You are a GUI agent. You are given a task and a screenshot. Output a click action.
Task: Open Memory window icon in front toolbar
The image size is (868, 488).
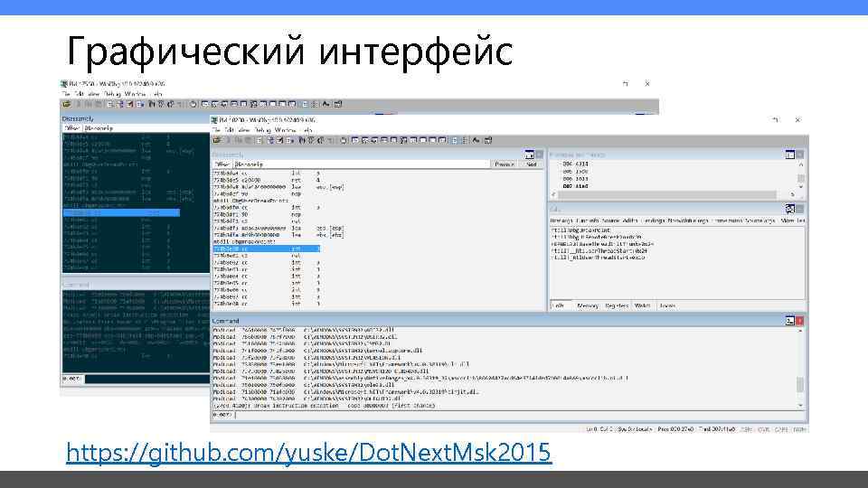coord(394,141)
